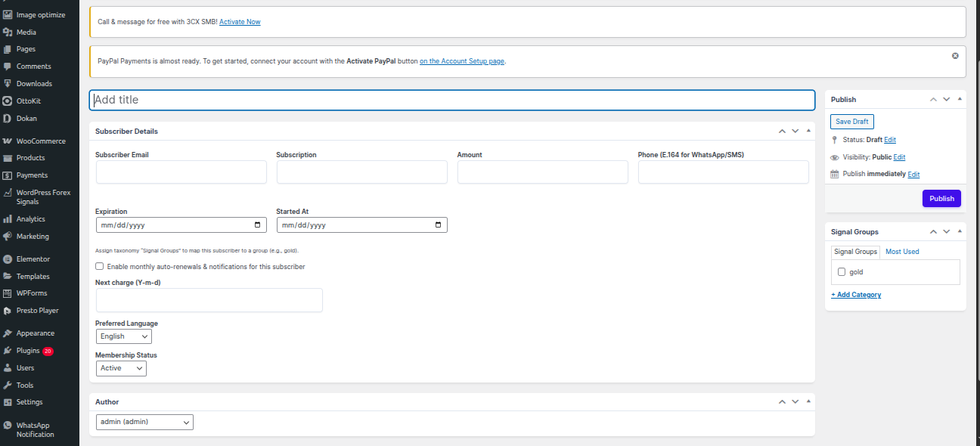
Task: Click the Subscriber Email input field
Action: click(181, 172)
